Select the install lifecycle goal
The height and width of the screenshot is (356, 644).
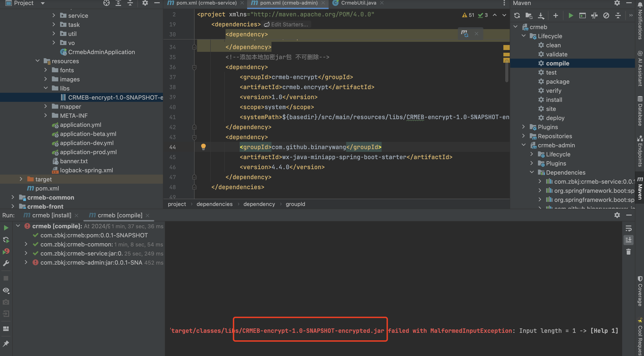(x=554, y=100)
